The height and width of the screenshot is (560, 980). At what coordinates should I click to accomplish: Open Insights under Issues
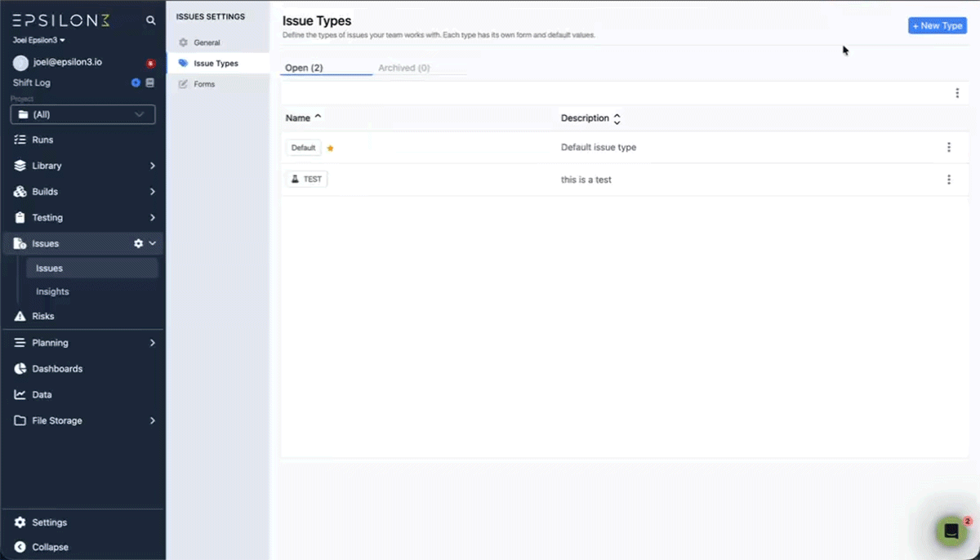coord(91,291)
